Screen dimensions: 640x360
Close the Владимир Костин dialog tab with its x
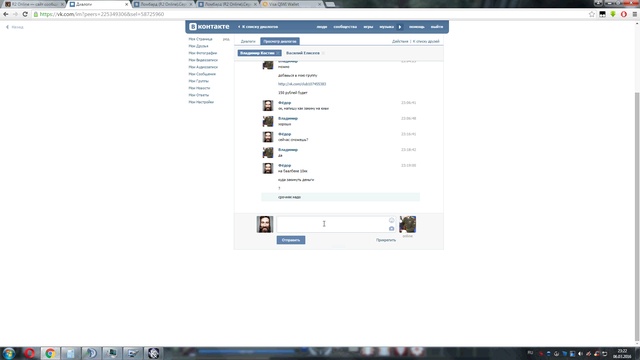click(x=278, y=53)
